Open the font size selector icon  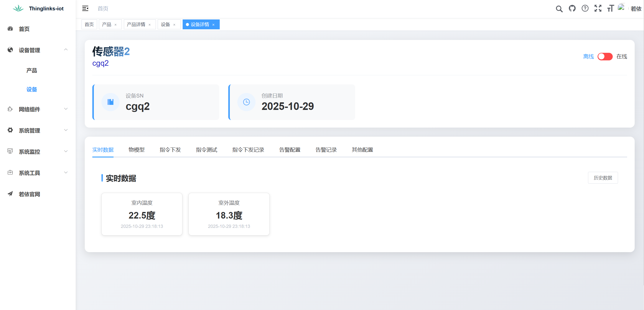tap(610, 9)
